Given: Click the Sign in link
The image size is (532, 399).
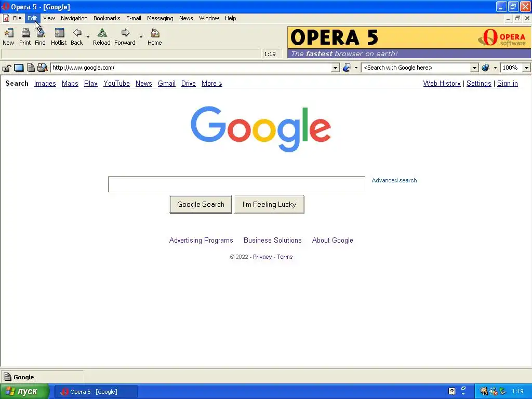Looking at the screenshot, I should [507, 84].
